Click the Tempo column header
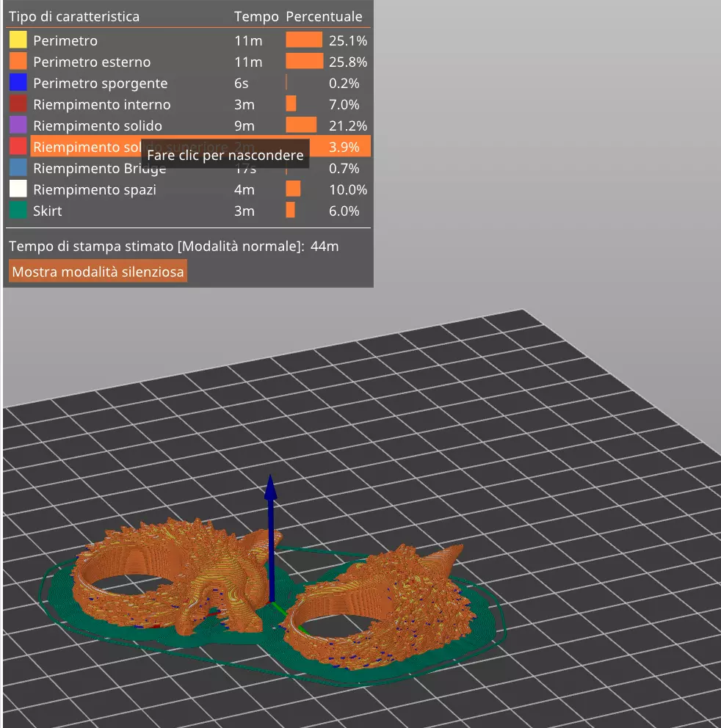Image resolution: width=721 pixels, height=728 pixels. (x=256, y=17)
